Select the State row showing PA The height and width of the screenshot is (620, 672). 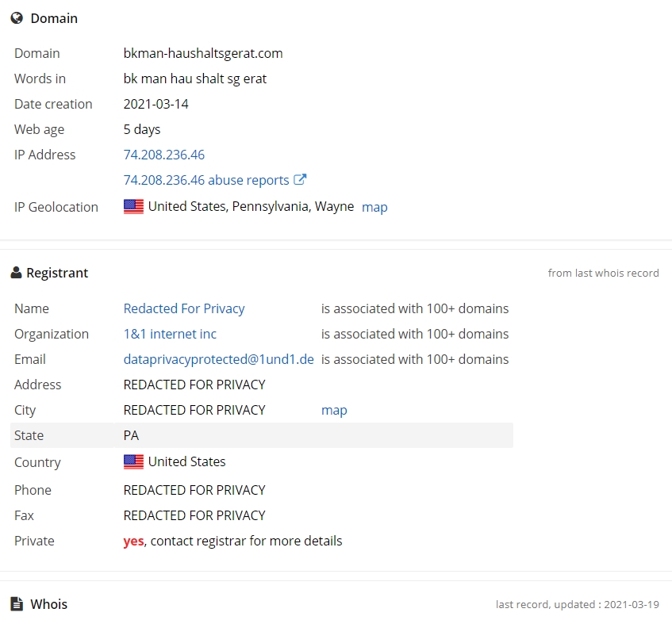262,435
